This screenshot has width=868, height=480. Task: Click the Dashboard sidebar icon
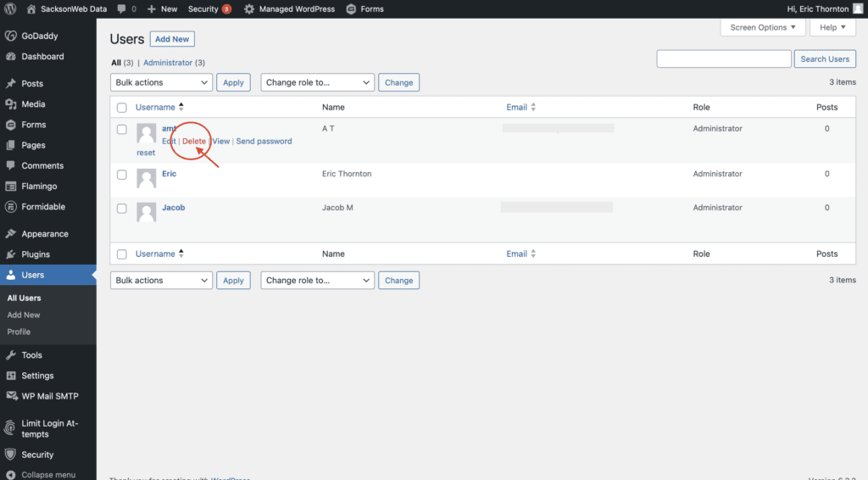click(x=10, y=57)
